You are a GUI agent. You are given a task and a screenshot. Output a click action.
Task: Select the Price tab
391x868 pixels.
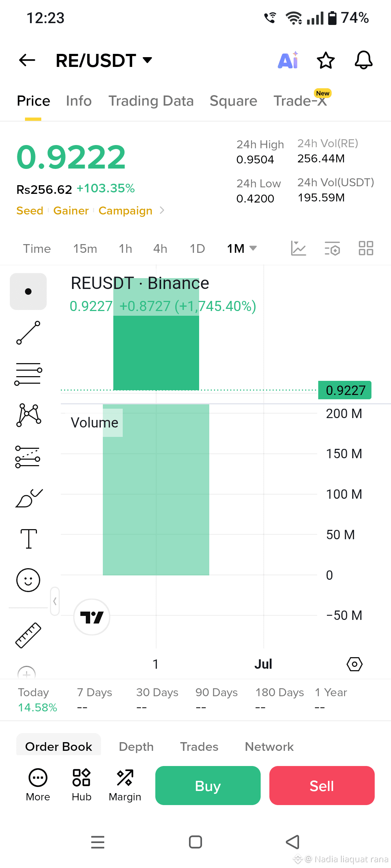(33, 101)
